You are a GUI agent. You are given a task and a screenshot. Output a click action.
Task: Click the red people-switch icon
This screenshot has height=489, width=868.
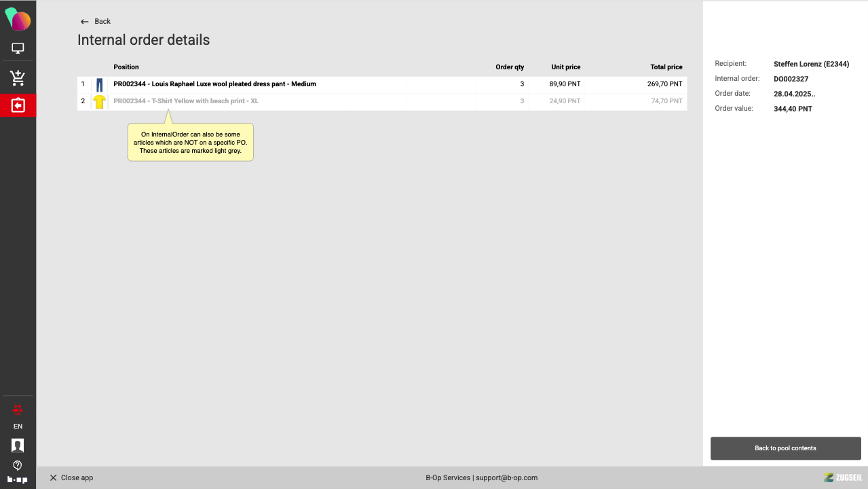click(18, 409)
